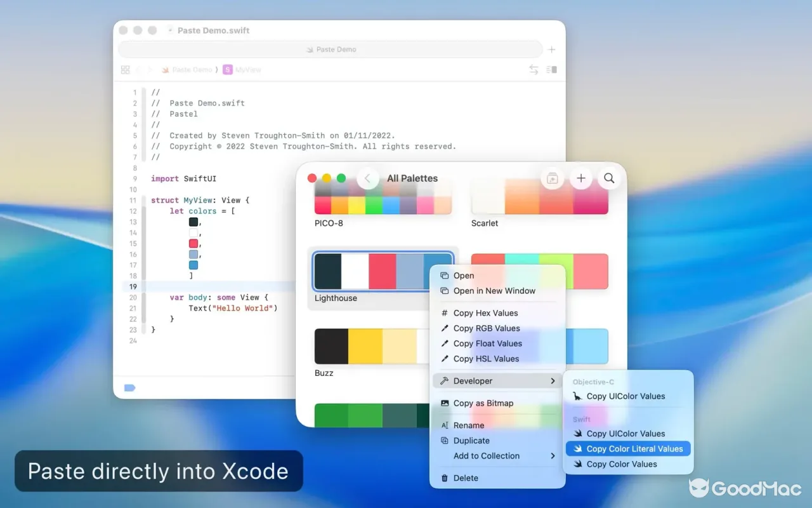Add a new palette with the plus button
This screenshot has width=812, height=508.
point(580,178)
